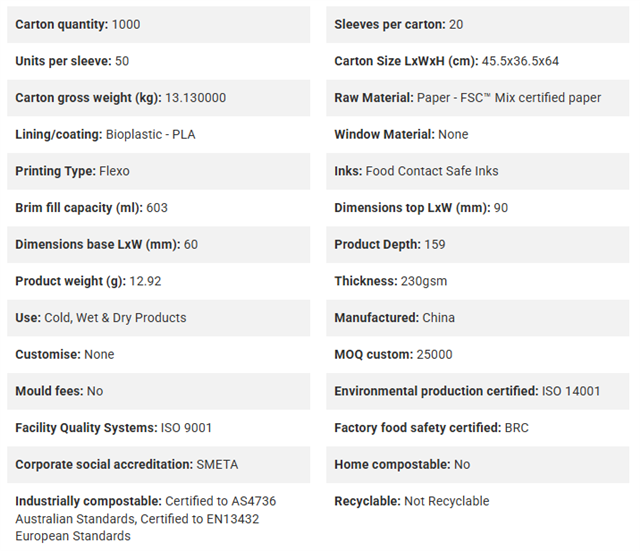Click the Brim fill capacity 603 text

(x=91, y=208)
